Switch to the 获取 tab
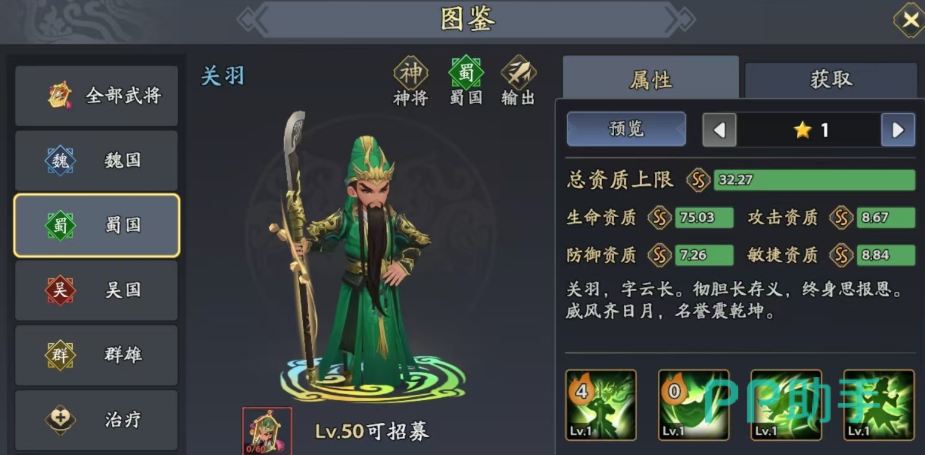Viewport: 925px width, 455px height. point(831,80)
